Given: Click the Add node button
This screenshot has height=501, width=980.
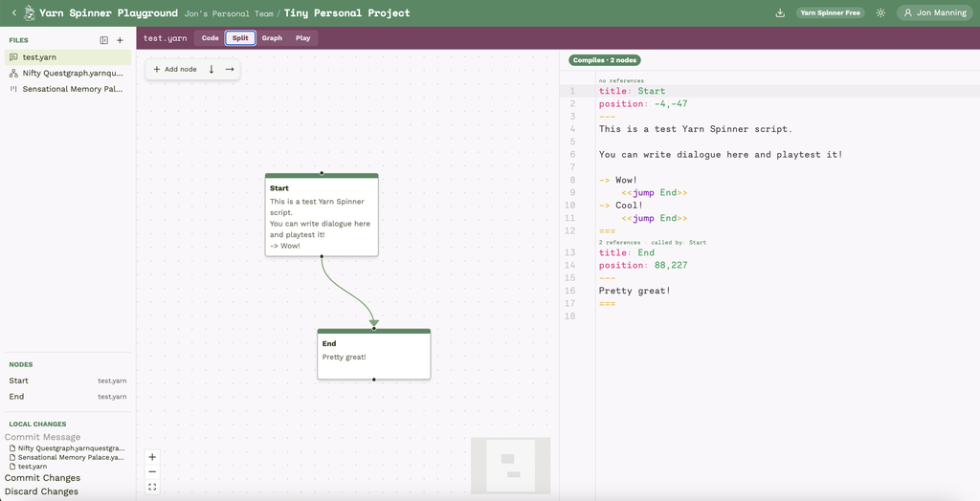Looking at the screenshot, I should [x=175, y=70].
